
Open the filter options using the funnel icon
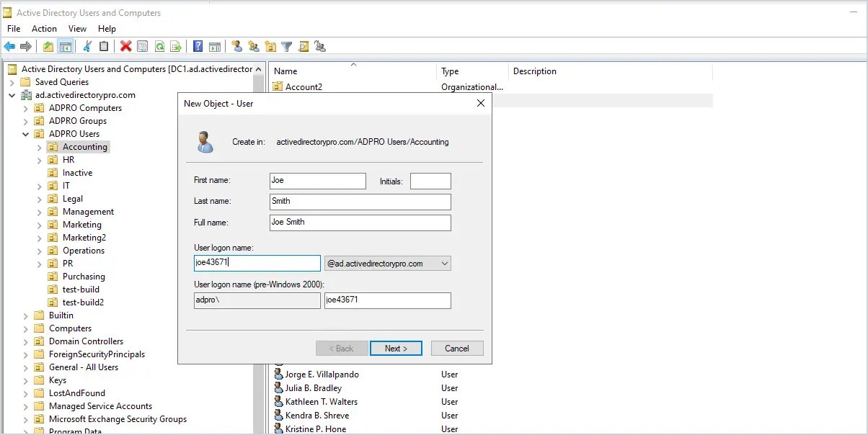click(286, 45)
